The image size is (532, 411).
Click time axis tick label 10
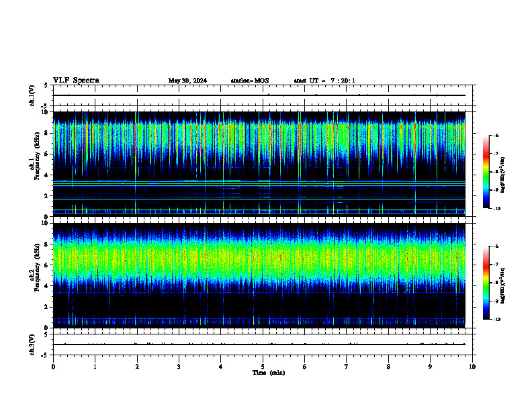[x=472, y=367]
